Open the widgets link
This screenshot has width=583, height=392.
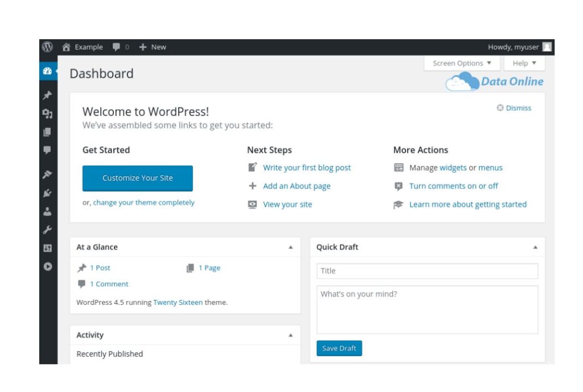click(x=453, y=168)
